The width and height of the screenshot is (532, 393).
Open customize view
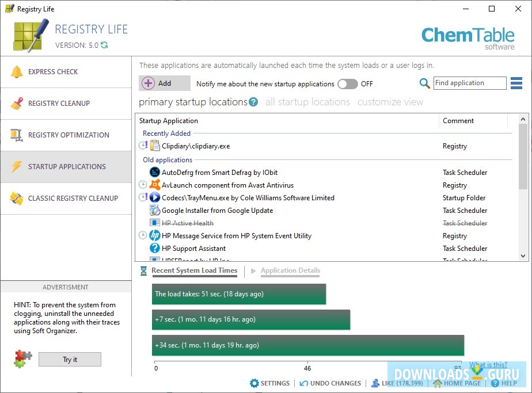390,102
